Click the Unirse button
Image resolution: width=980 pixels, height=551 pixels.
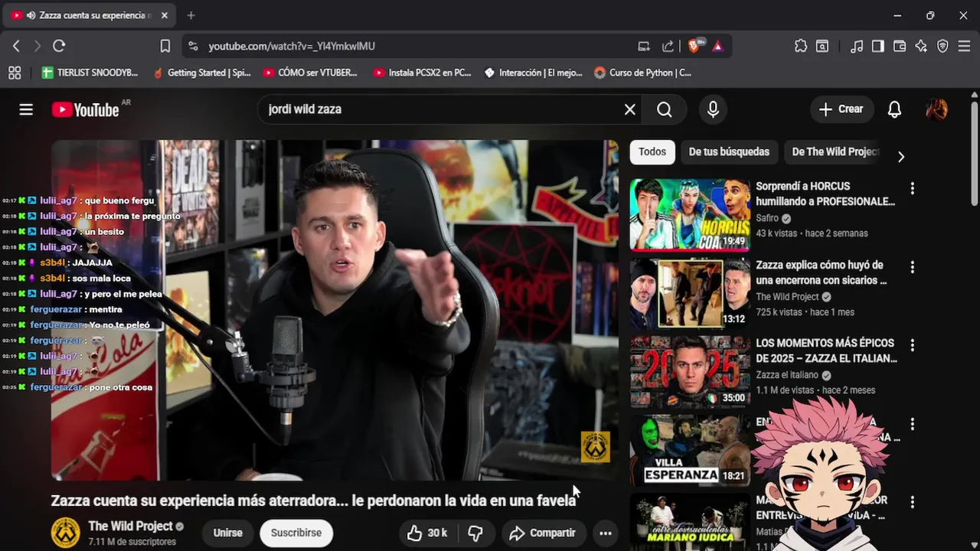(227, 533)
